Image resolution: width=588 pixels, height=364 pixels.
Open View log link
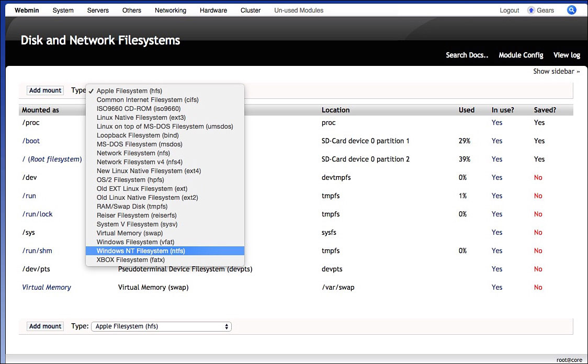tap(567, 55)
